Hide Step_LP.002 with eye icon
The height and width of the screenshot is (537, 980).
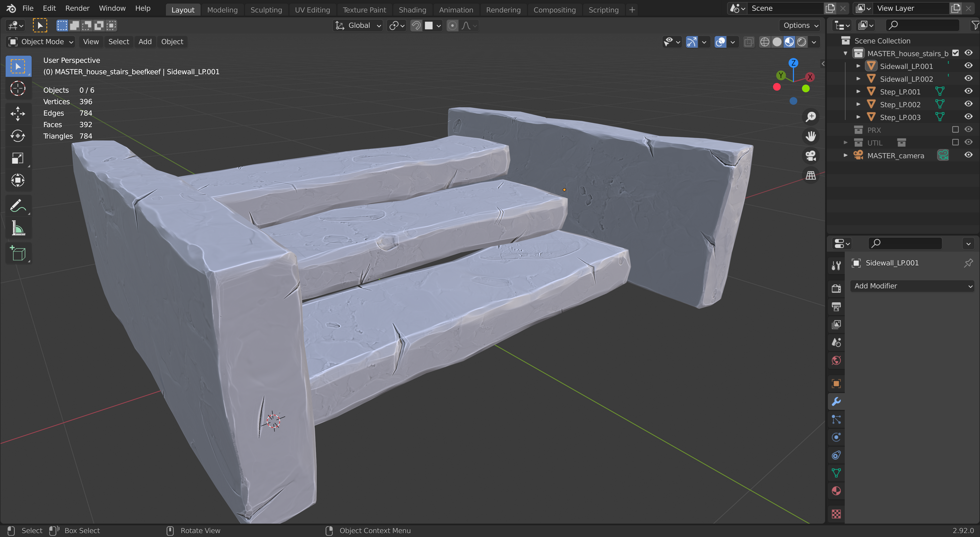[x=968, y=104]
